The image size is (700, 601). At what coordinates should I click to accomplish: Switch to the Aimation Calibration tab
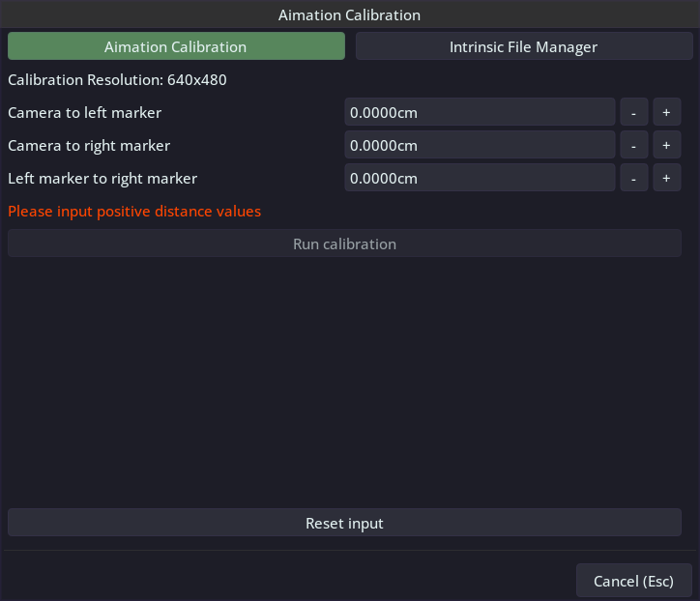coord(176,46)
